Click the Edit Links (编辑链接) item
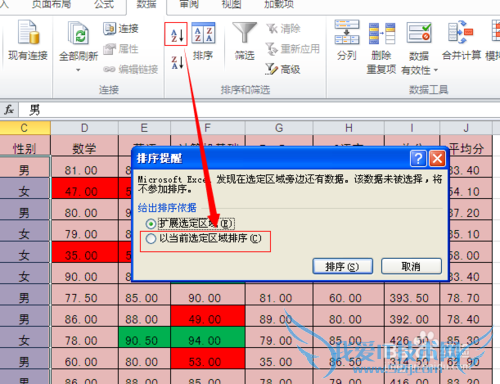Image resolution: width=500 pixels, height=384 pixels. click(x=130, y=69)
